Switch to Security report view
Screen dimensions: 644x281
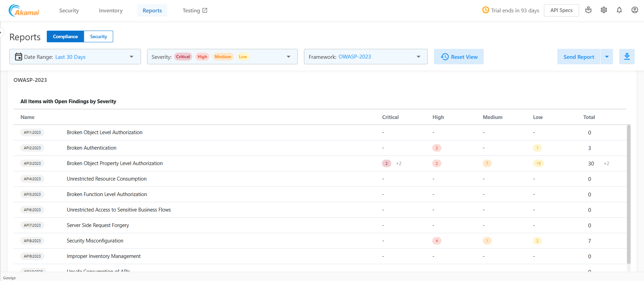(98, 36)
